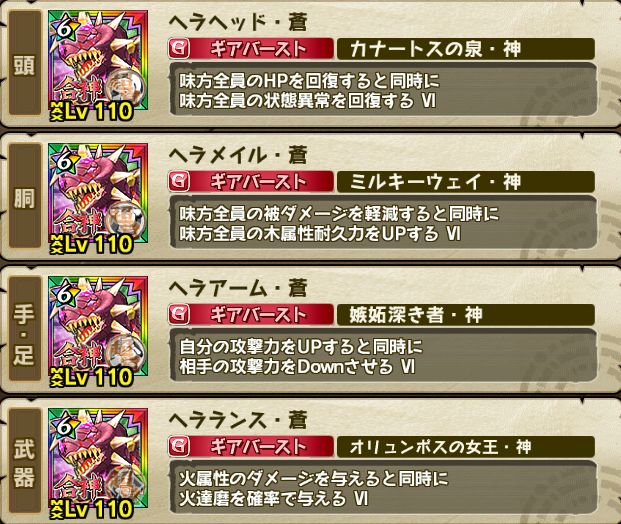Select the 頭 slot label
This screenshot has height=524, width=621.
click(25, 63)
